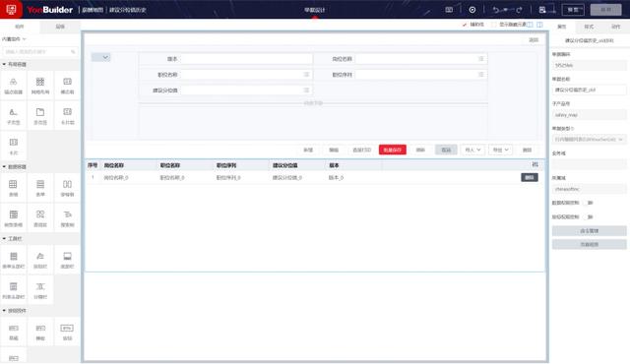Open the document type dropdown in the properties panel
The height and width of the screenshot is (364, 630).
tap(589, 140)
